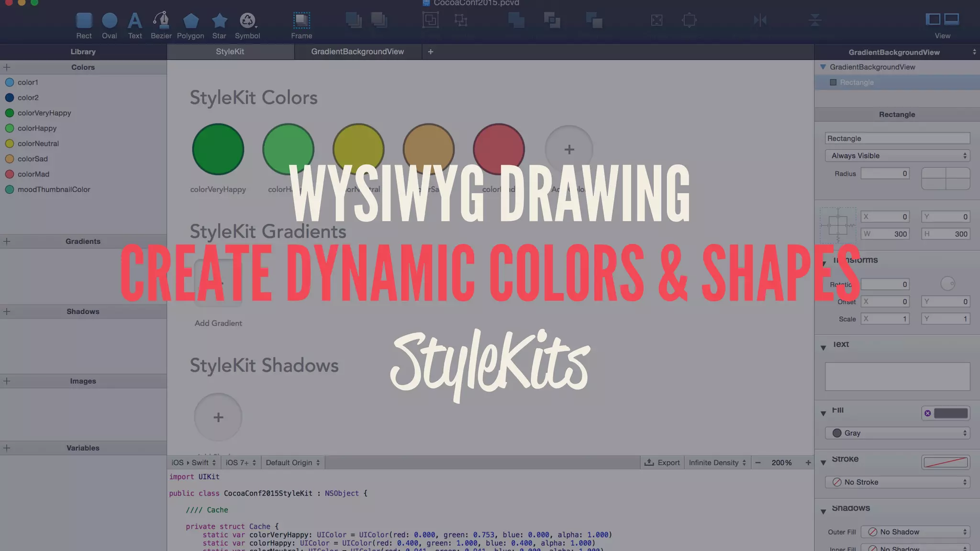Open the Always Visible dropdown
Viewport: 980px width, 551px height.
coord(897,156)
